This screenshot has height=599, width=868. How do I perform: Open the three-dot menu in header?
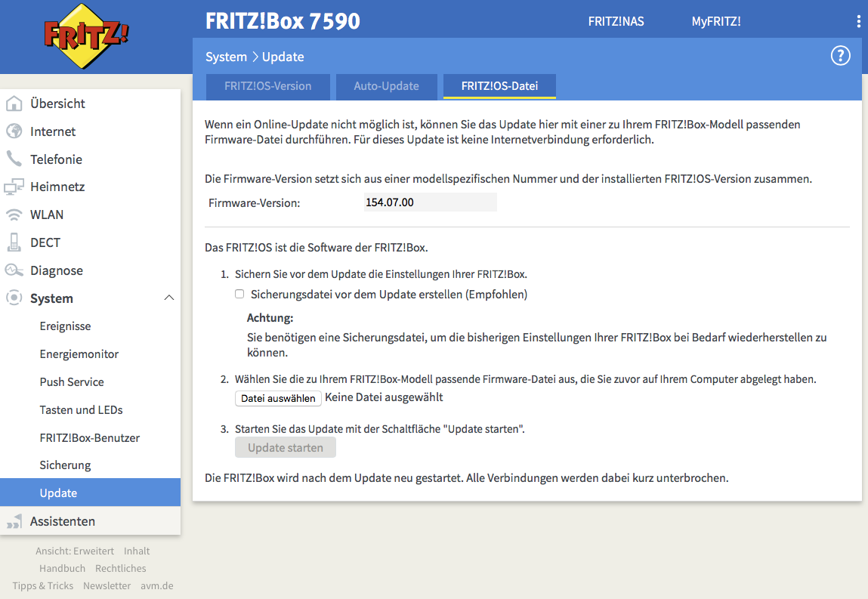[x=859, y=21]
